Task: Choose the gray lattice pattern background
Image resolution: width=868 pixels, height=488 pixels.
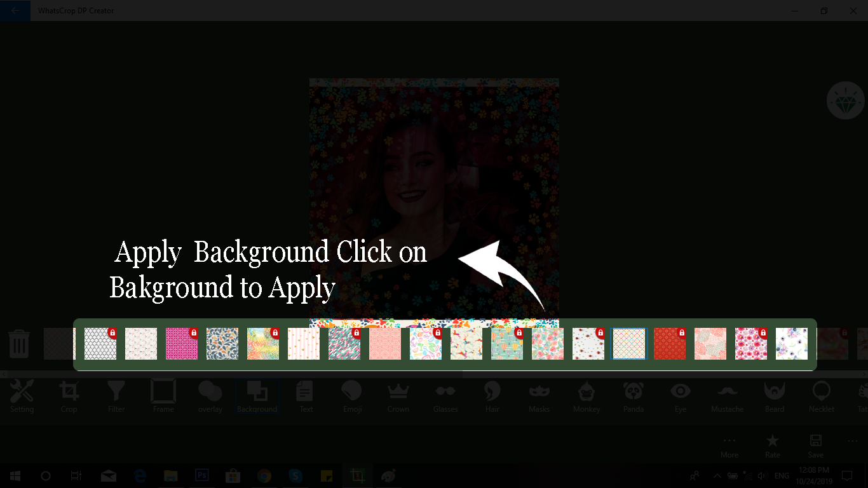Action: (100, 344)
